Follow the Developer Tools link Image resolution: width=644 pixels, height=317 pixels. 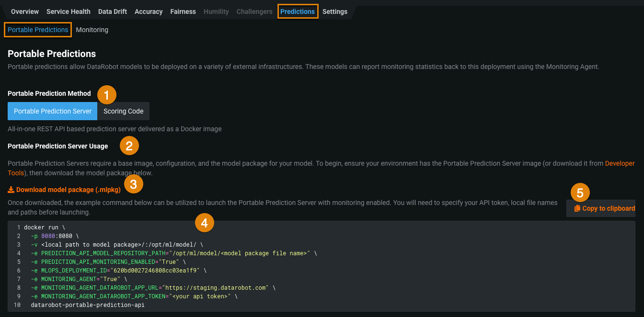pyautogui.click(x=620, y=163)
